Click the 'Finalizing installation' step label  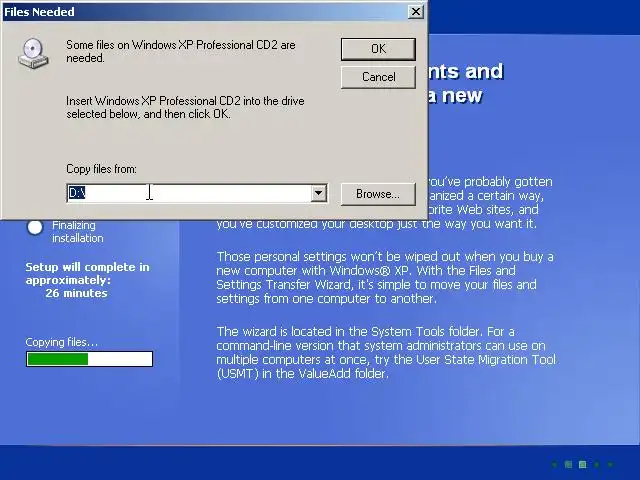[x=78, y=231]
